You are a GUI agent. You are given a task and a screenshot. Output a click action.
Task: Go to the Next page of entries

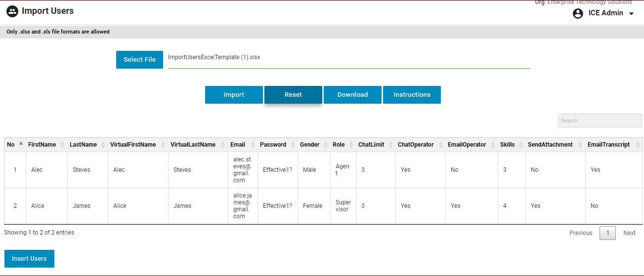point(629,233)
